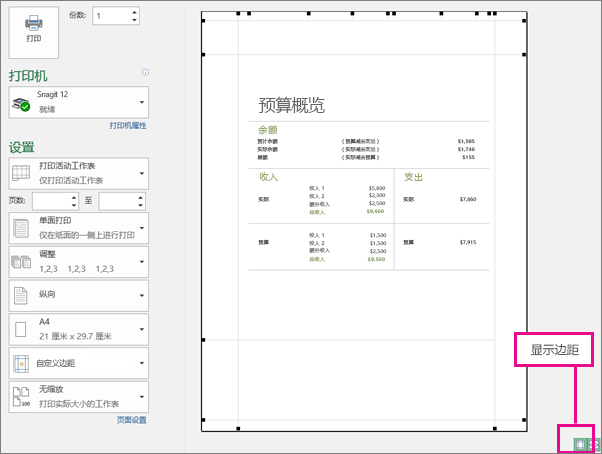Click the ending page field after 至
The image size is (602, 454).
tap(117, 201)
